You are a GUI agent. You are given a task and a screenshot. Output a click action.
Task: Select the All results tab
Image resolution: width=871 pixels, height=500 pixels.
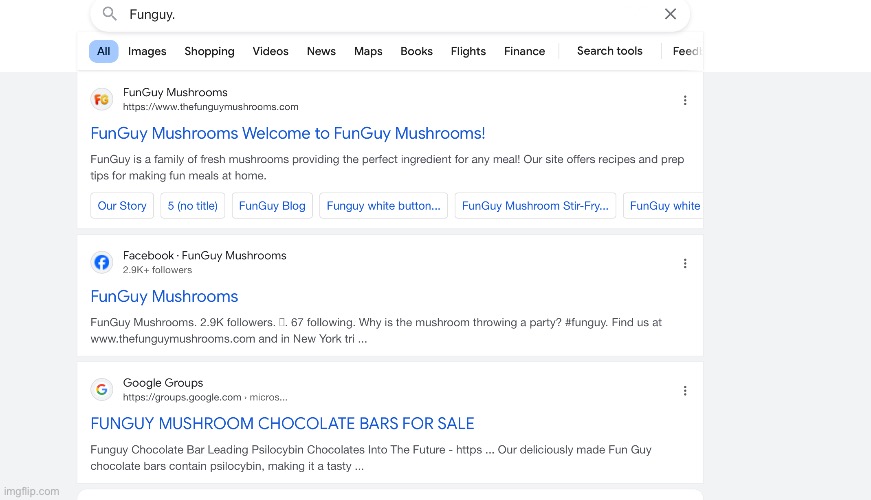[x=103, y=51]
